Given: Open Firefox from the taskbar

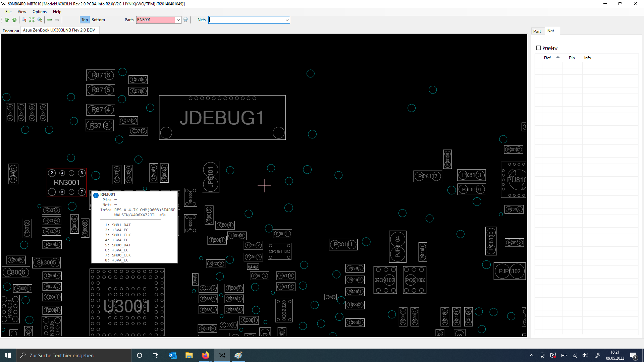Looking at the screenshot, I should pos(205,355).
